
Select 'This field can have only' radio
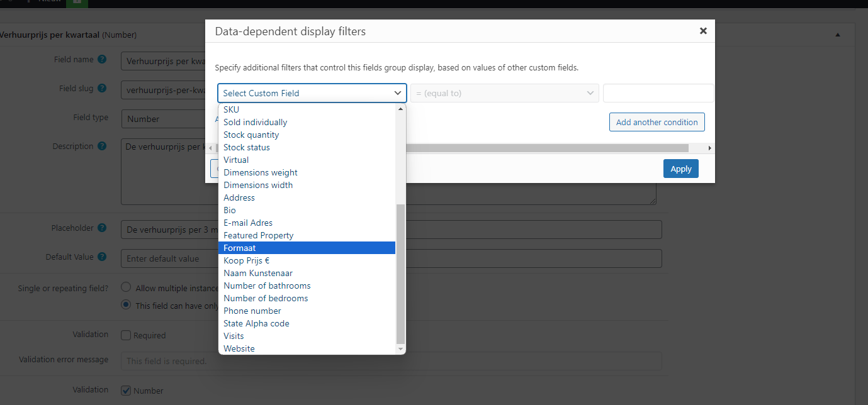125,305
